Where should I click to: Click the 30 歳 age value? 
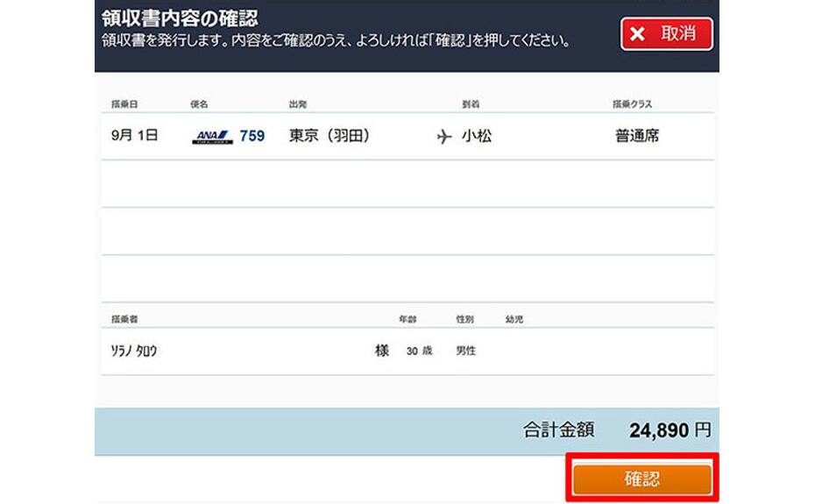[x=419, y=351]
